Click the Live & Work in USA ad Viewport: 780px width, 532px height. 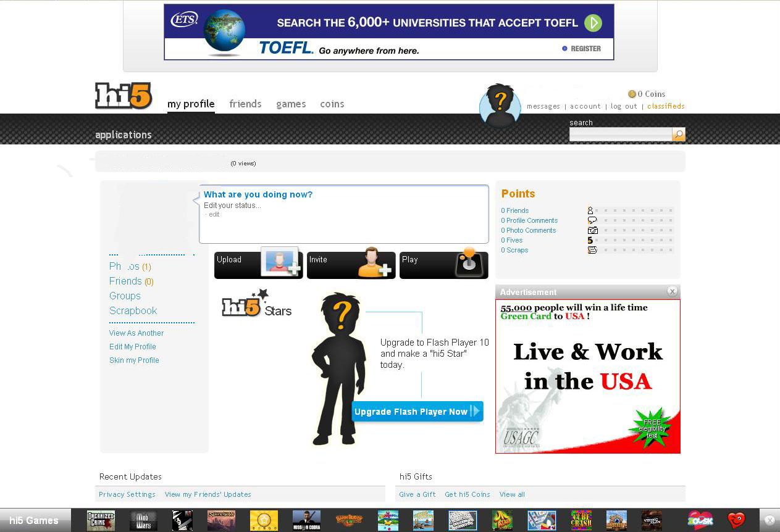pos(588,376)
